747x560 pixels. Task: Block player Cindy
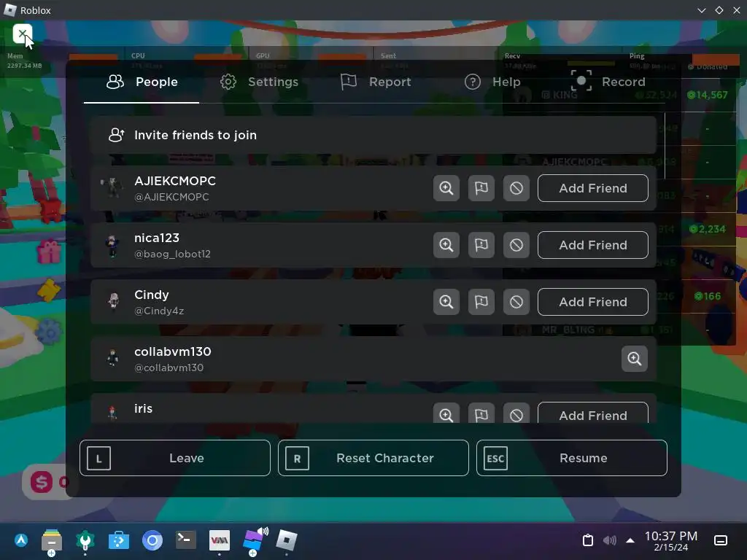(516, 302)
